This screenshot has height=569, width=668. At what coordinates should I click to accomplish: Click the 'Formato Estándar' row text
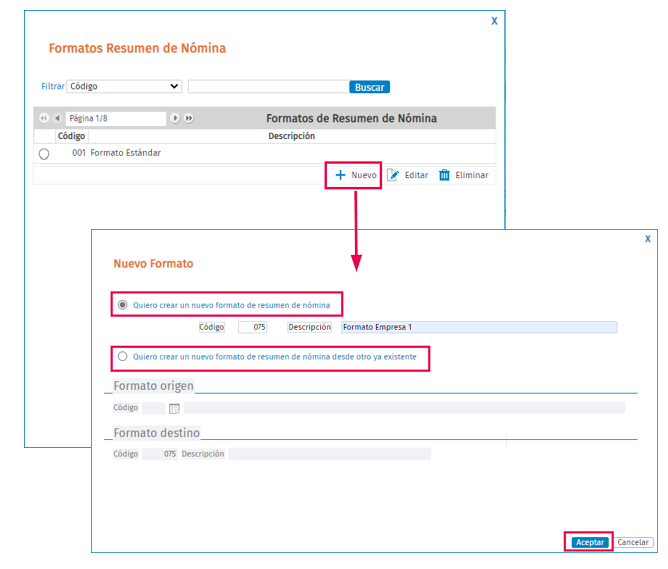(125, 153)
